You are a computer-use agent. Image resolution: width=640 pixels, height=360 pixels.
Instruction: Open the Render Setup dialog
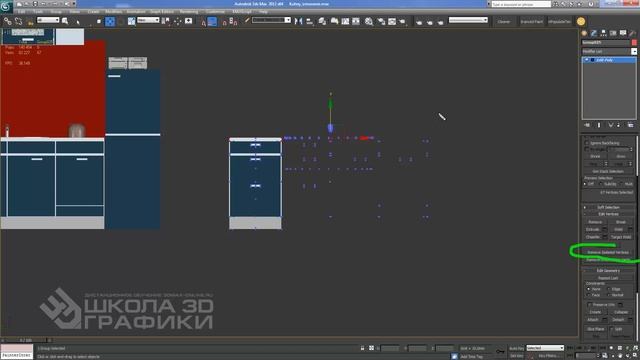[x=382, y=21]
